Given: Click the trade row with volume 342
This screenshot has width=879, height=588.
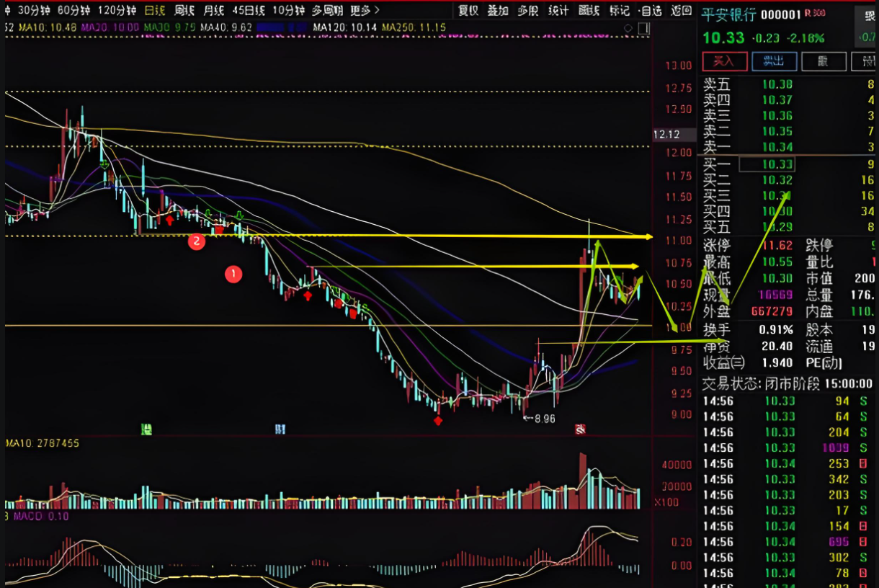Looking at the screenshot, I should click(788, 479).
